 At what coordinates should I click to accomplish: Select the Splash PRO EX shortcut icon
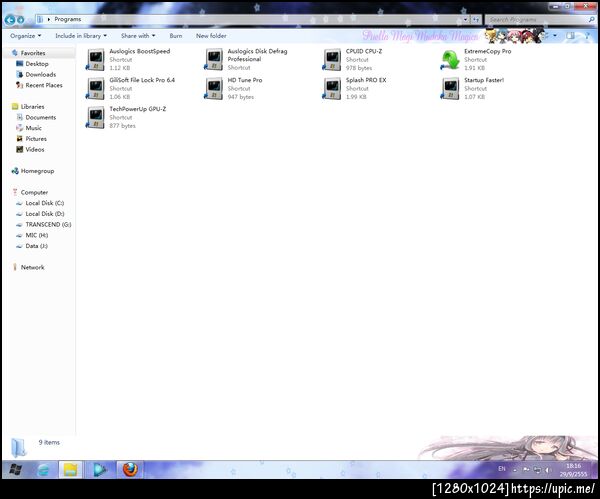[332, 88]
